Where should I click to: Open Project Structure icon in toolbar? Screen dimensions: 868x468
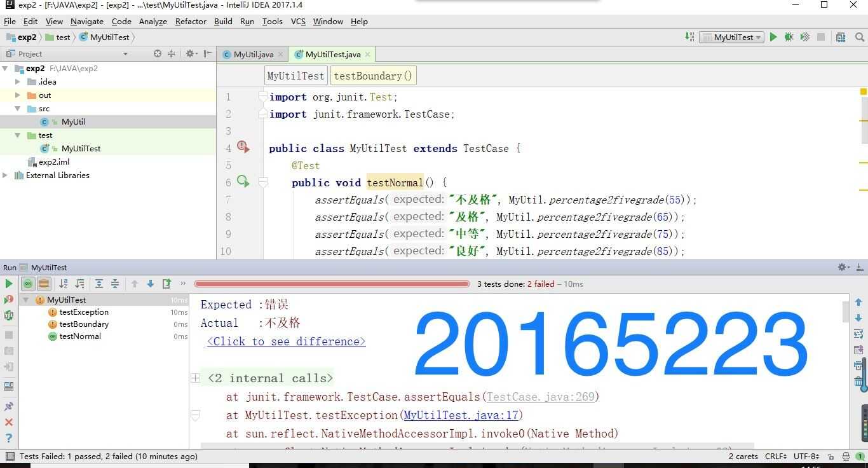tap(841, 38)
